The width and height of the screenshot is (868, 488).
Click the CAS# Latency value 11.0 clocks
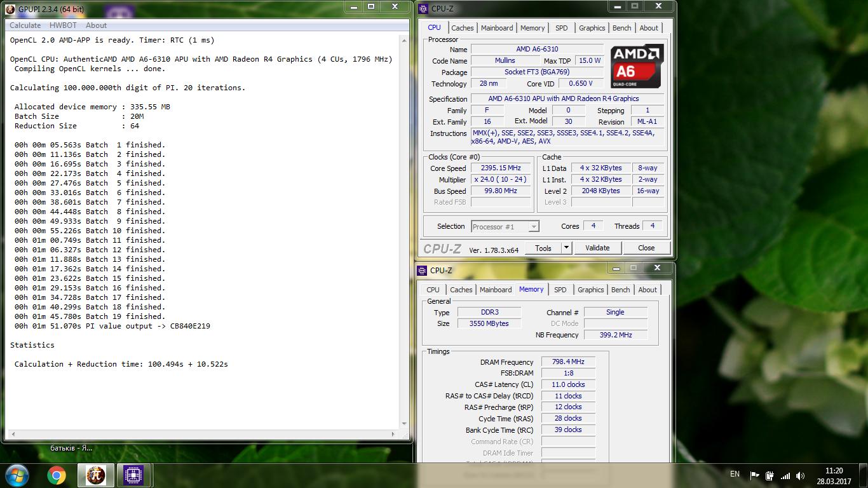tap(568, 385)
